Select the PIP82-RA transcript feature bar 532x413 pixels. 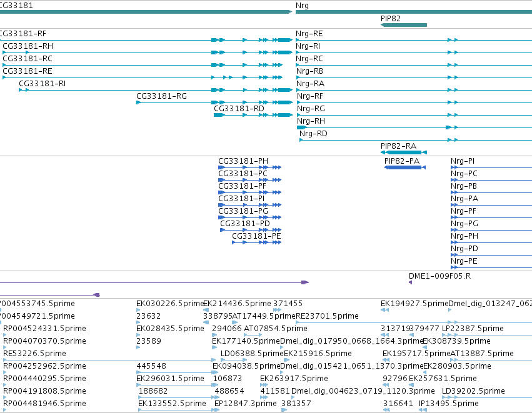(x=404, y=152)
